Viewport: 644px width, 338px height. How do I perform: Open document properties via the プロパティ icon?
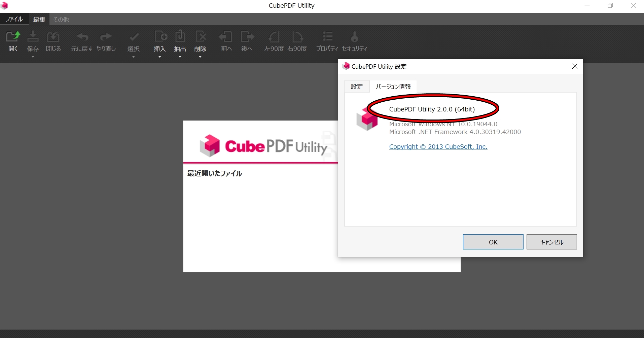pyautogui.click(x=327, y=40)
